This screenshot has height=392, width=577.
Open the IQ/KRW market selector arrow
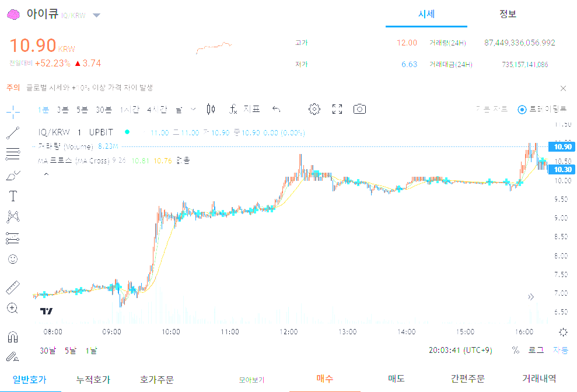tap(96, 16)
